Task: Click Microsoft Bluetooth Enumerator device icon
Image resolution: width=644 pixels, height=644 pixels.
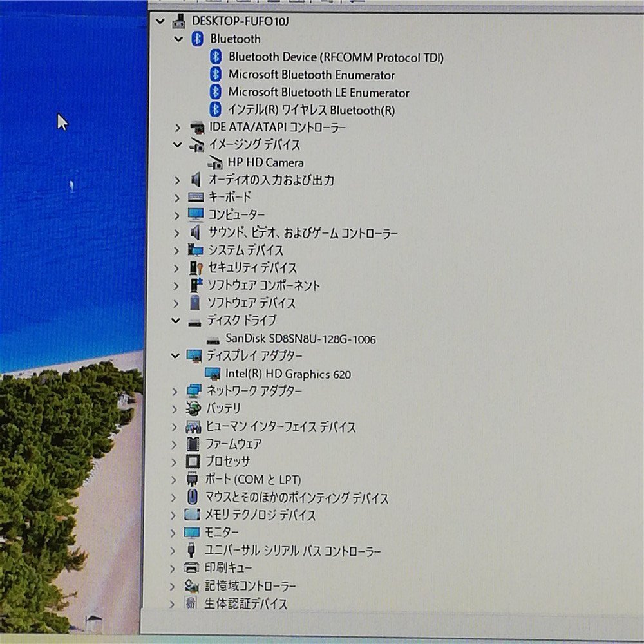Action: click(x=216, y=74)
